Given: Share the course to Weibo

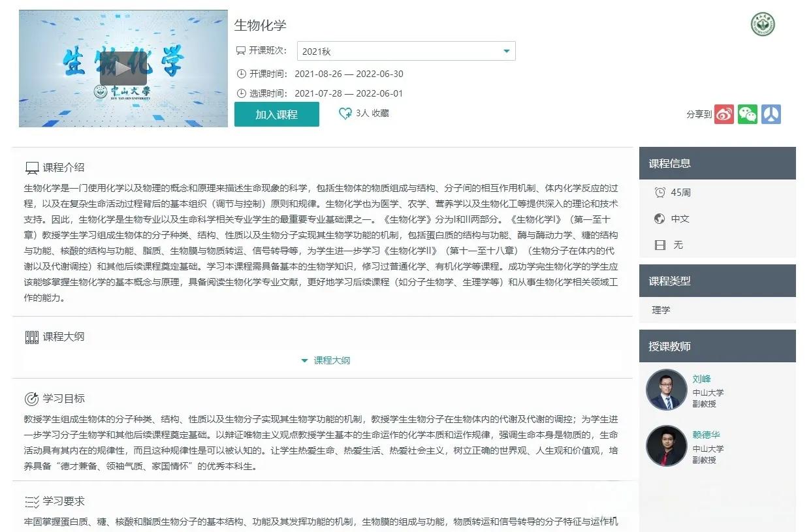Looking at the screenshot, I should (724, 114).
